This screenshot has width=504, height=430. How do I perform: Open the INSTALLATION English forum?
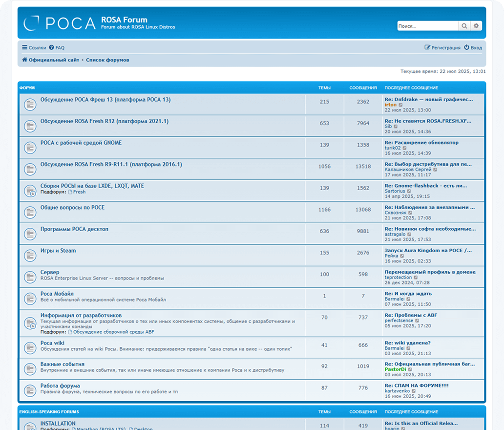[58, 424]
